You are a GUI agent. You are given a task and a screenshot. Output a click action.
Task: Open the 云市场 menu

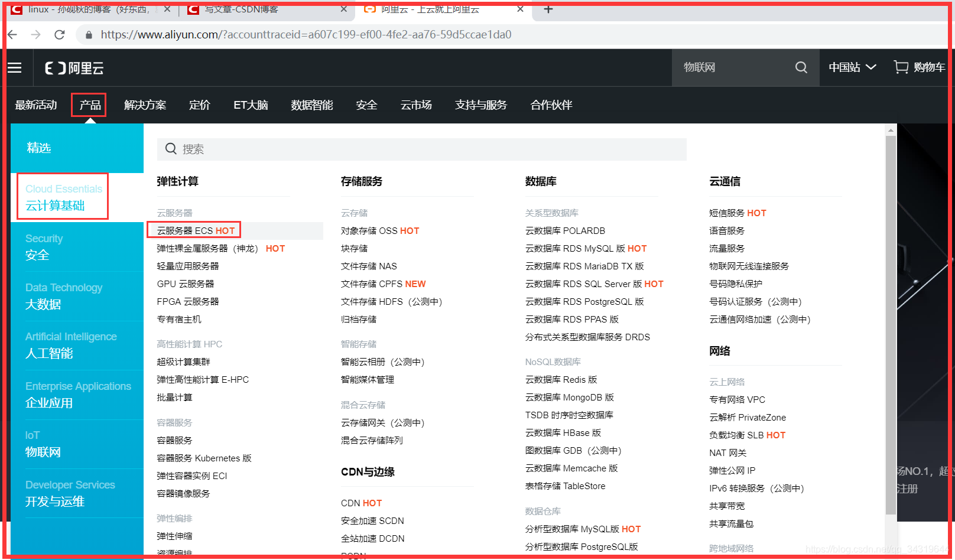pos(416,105)
